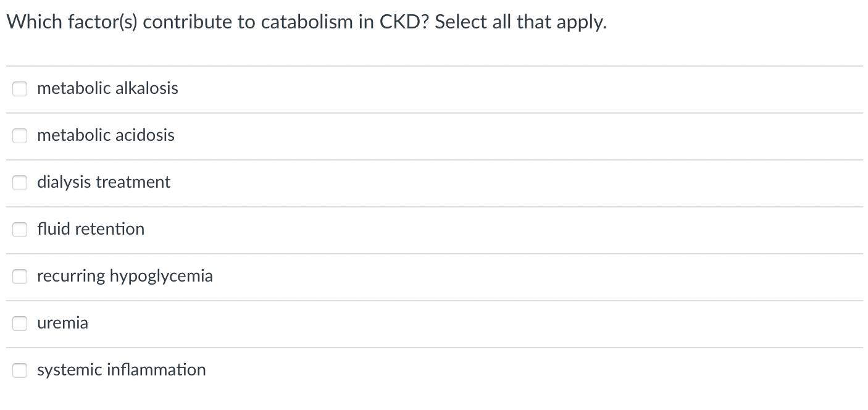Click the 'uremia' answer label

point(62,323)
